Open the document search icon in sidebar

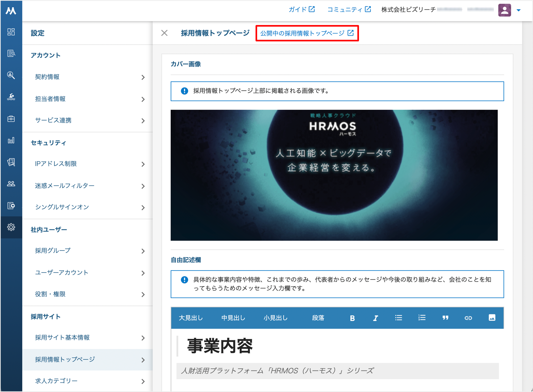pyautogui.click(x=11, y=53)
